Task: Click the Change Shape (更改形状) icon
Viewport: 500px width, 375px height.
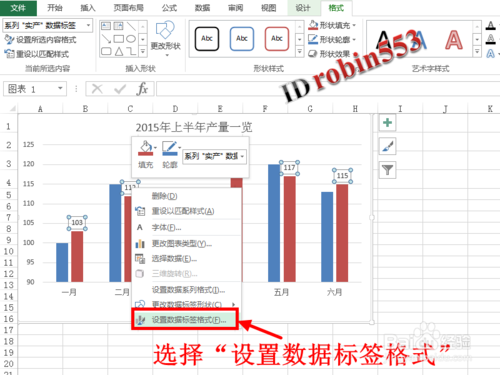Action: coord(165,37)
